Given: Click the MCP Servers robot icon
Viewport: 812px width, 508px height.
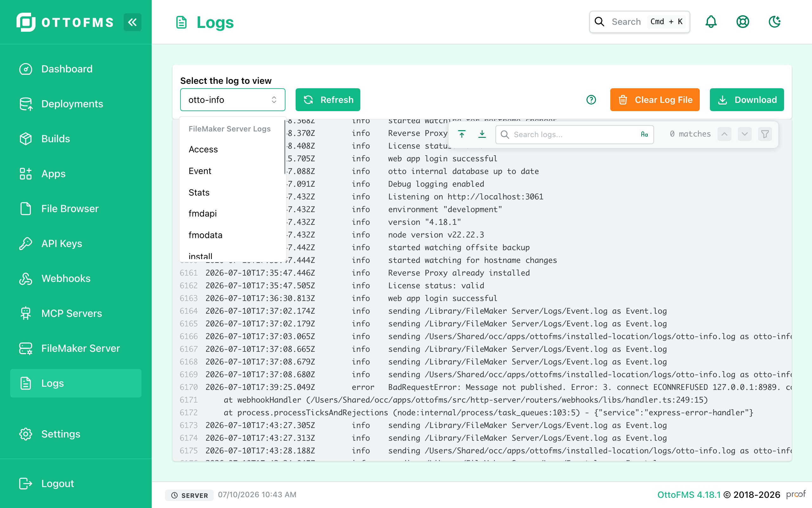Looking at the screenshot, I should tap(26, 313).
